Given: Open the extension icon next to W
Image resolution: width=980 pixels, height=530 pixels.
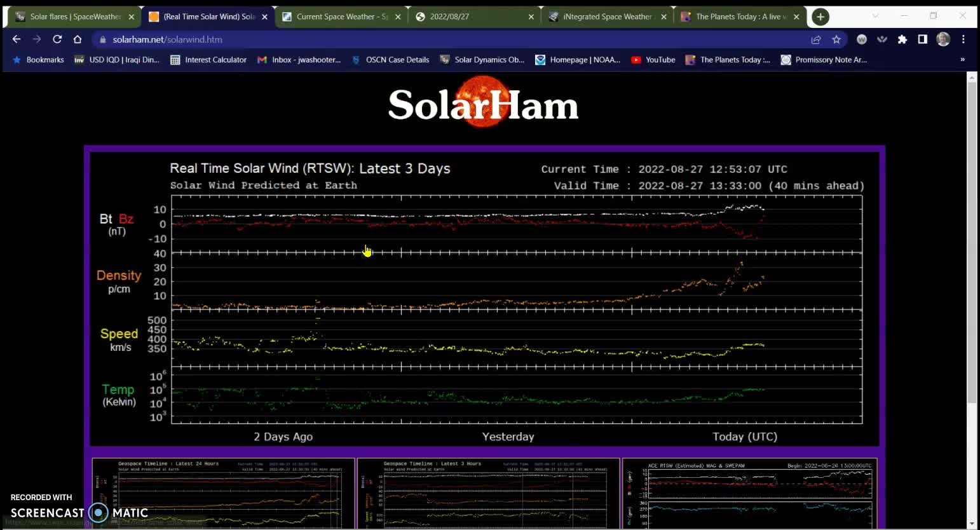Looking at the screenshot, I should (x=882, y=39).
